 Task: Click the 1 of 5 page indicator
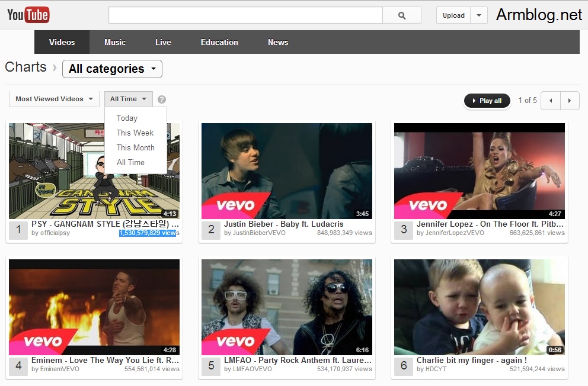[528, 100]
